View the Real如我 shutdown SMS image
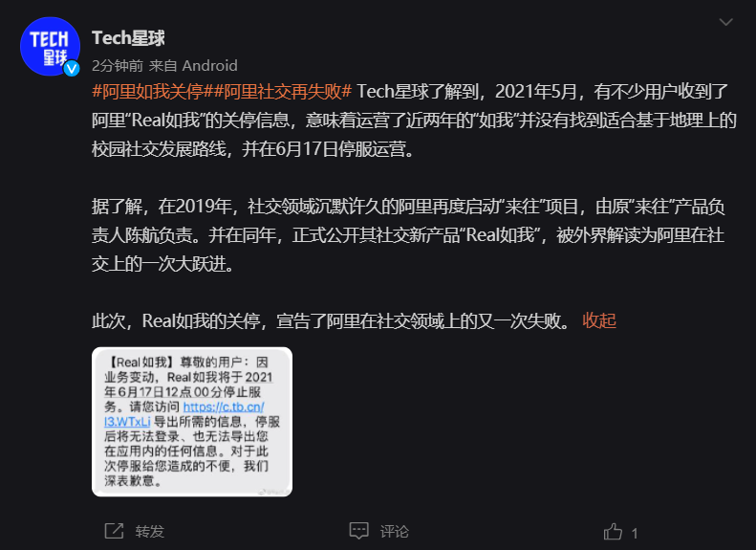The image size is (756, 550). click(x=192, y=422)
